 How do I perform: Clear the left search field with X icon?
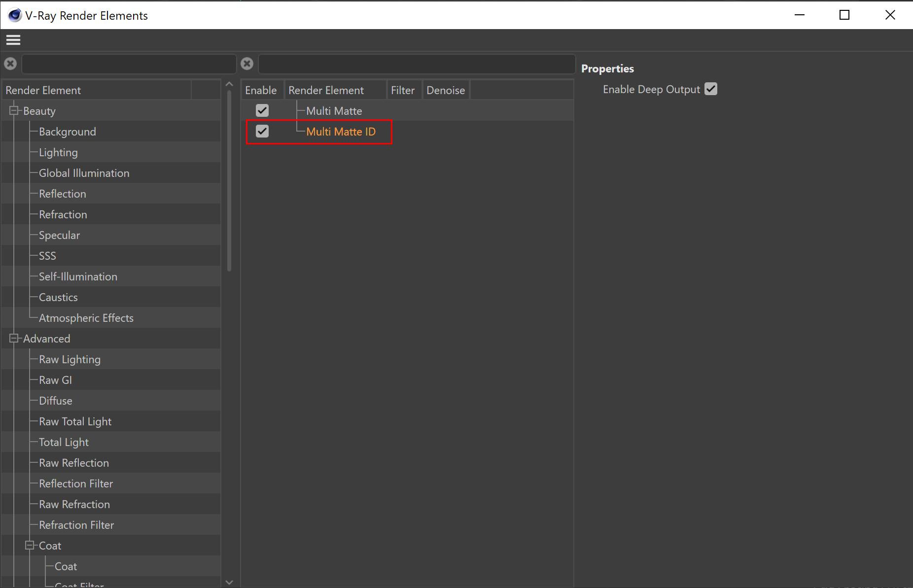point(10,64)
